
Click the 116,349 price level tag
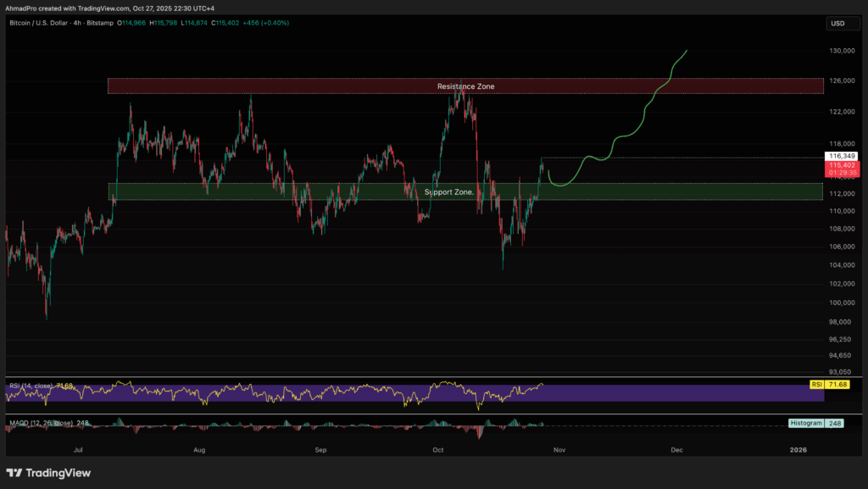pos(843,157)
